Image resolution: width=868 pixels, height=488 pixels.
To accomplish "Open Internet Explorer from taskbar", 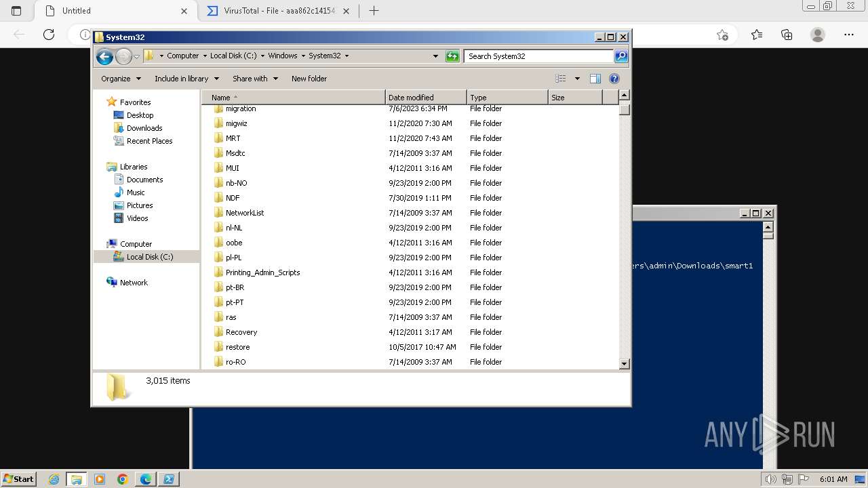I will (54, 479).
